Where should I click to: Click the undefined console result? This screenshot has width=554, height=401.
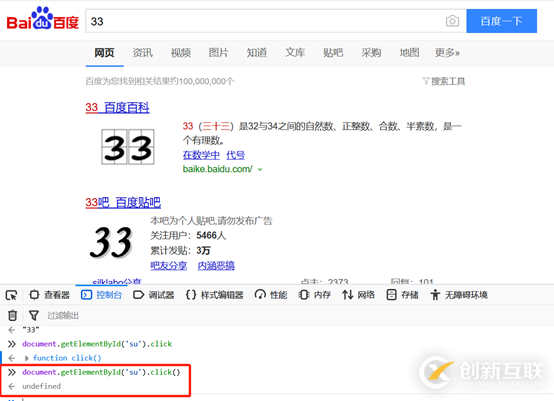click(41, 386)
